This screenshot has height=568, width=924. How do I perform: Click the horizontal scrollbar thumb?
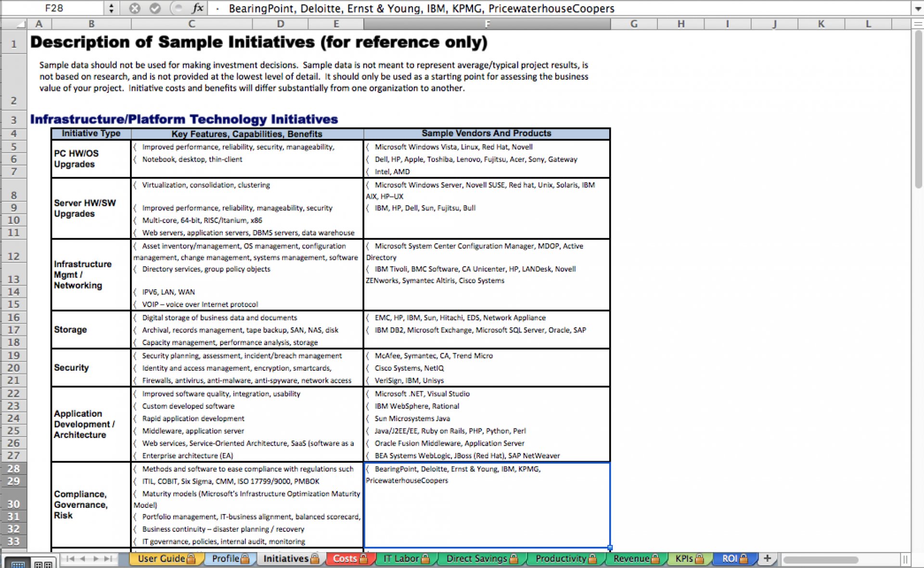coord(821,560)
